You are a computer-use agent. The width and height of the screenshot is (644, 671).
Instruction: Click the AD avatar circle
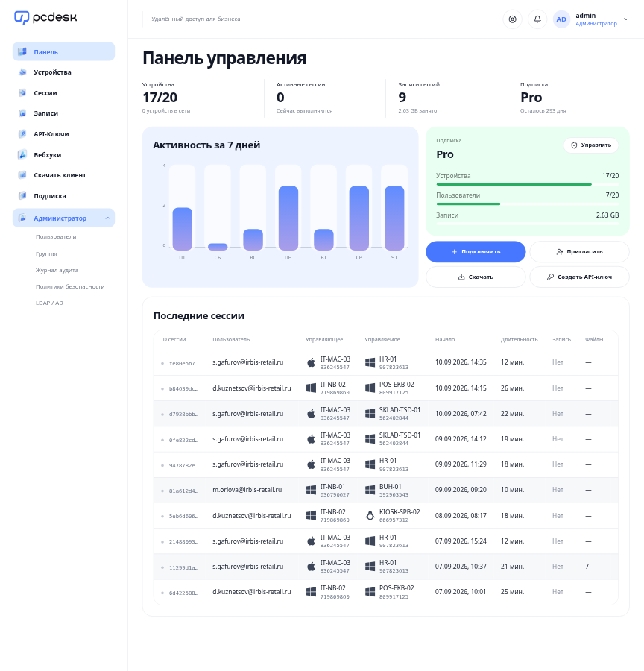click(561, 19)
